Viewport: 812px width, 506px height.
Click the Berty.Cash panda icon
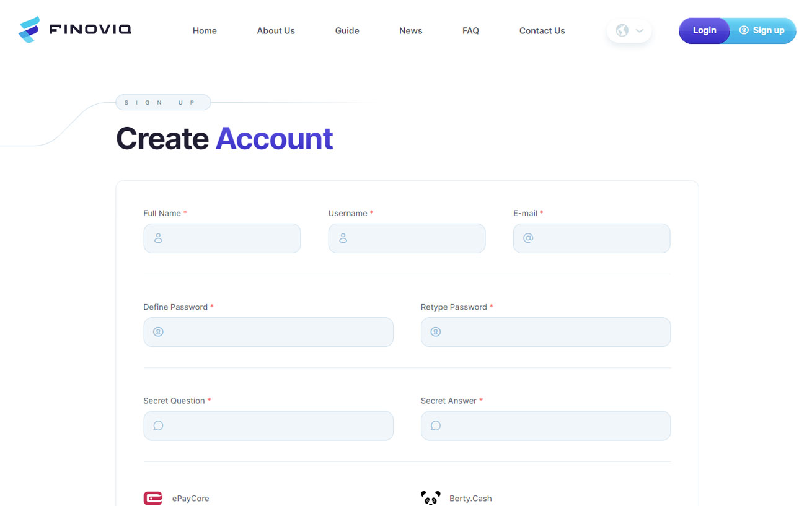430,498
